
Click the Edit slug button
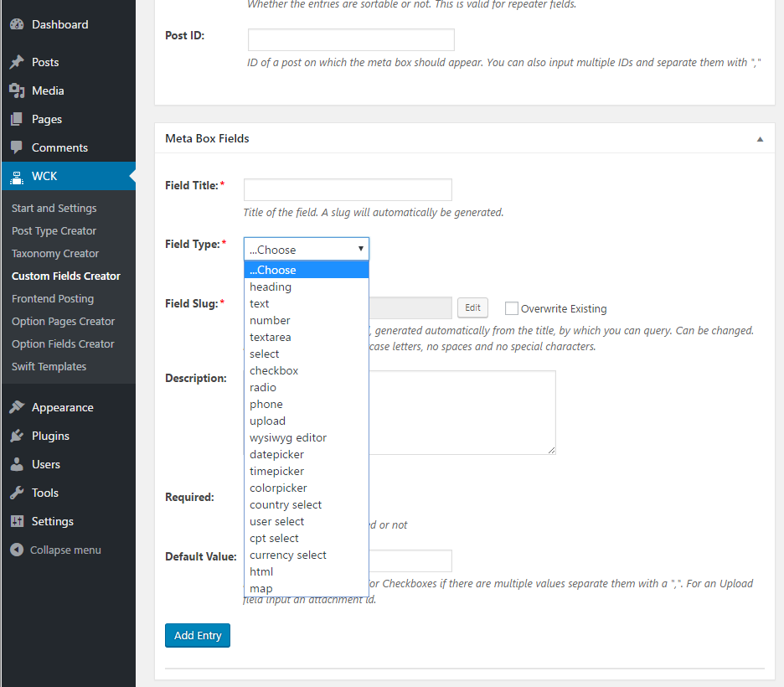(472, 308)
